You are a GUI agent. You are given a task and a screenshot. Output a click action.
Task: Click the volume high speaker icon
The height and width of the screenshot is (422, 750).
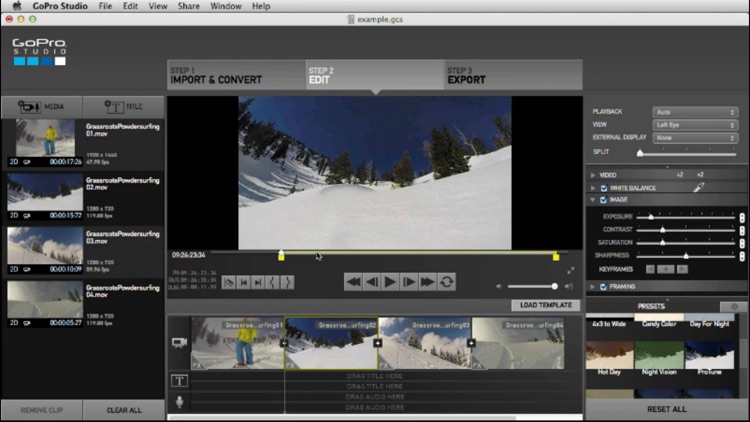coord(569,286)
